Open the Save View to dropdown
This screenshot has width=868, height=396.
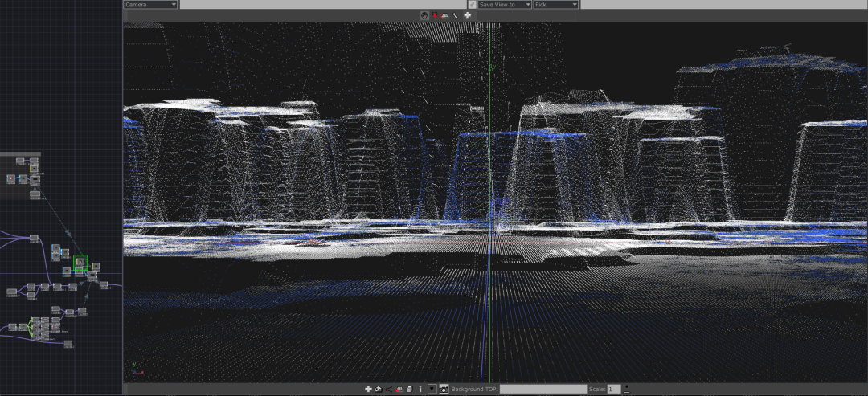click(x=504, y=5)
